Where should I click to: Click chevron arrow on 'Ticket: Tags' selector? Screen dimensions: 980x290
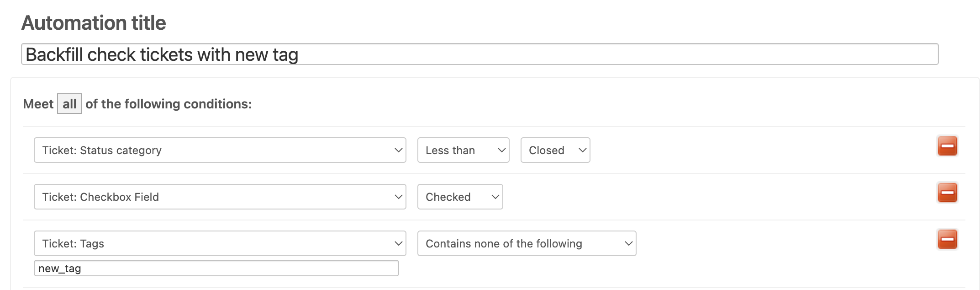398,243
